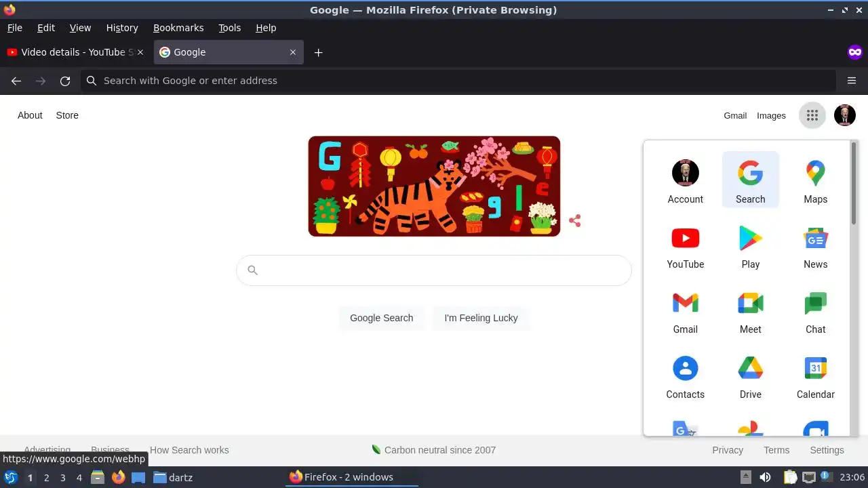The width and height of the screenshot is (868, 488).
Task: Open the Terms footer link
Action: pos(776,450)
